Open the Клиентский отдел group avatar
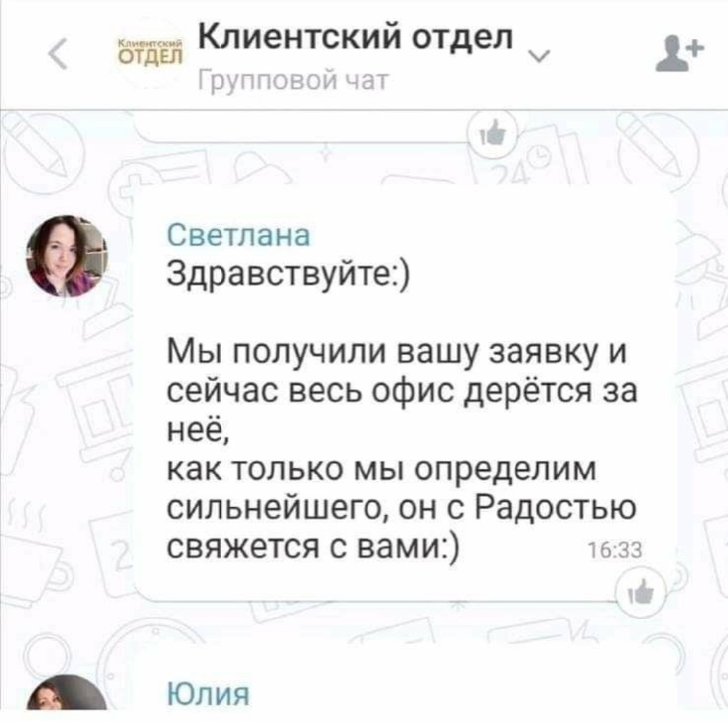728x722 pixels. (x=149, y=53)
